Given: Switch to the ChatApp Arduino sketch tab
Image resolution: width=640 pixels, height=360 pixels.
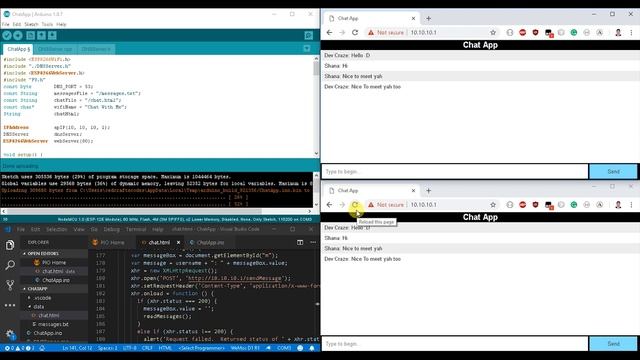Looking at the screenshot, I should (19, 49).
